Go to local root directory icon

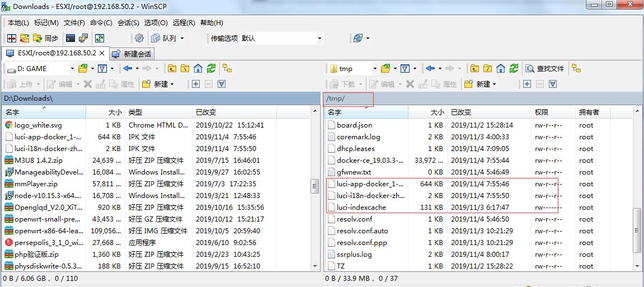[185, 69]
